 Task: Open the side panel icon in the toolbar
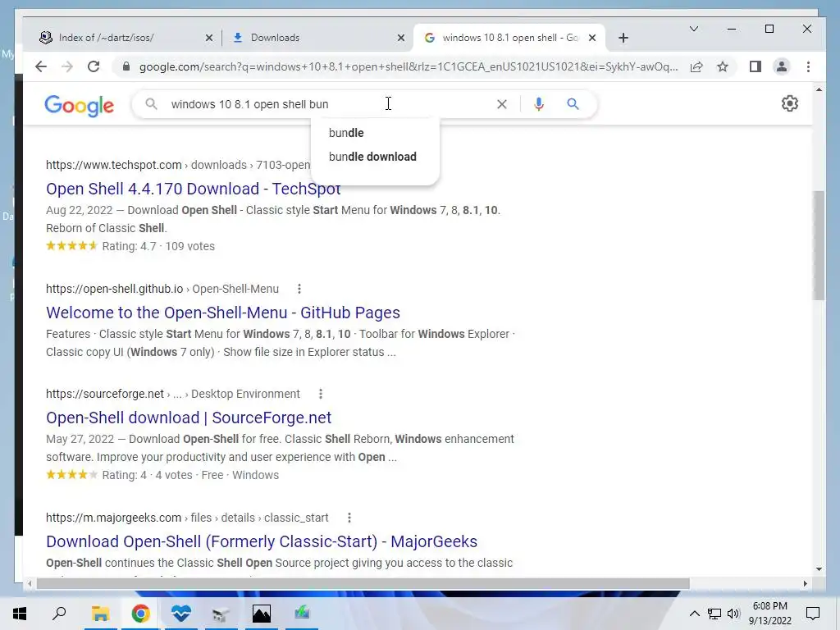coord(756,66)
